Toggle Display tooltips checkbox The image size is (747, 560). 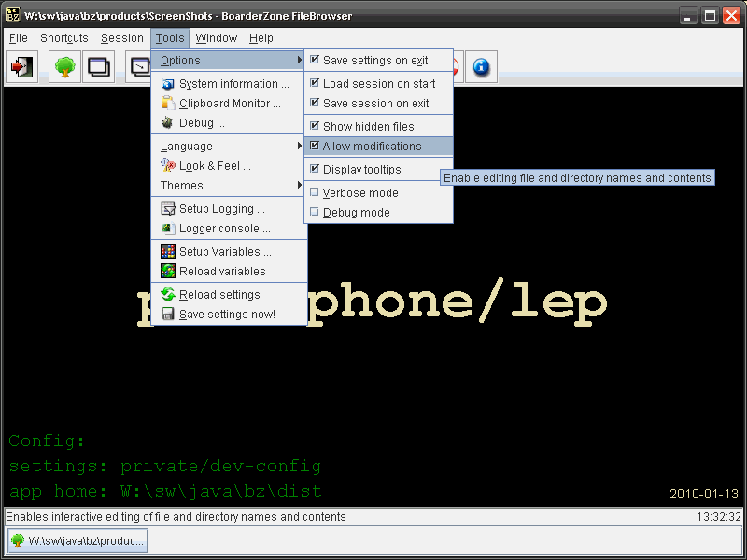click(x=315, y=169)
